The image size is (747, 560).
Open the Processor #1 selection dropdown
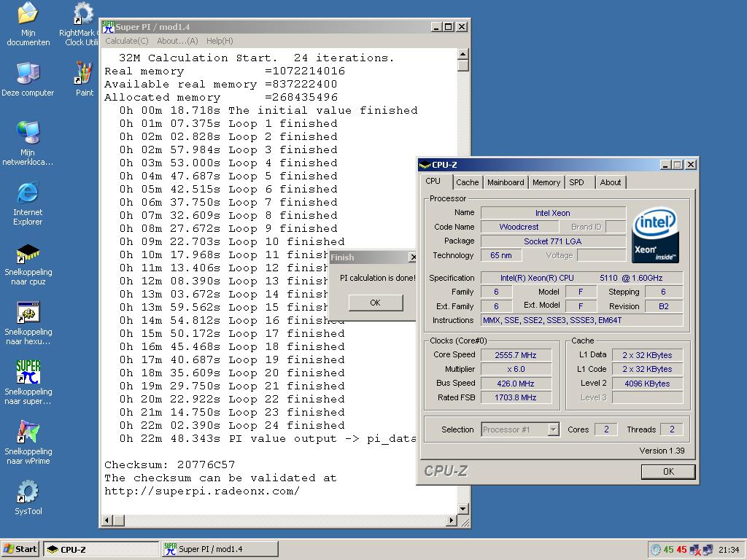coord(553,429)
